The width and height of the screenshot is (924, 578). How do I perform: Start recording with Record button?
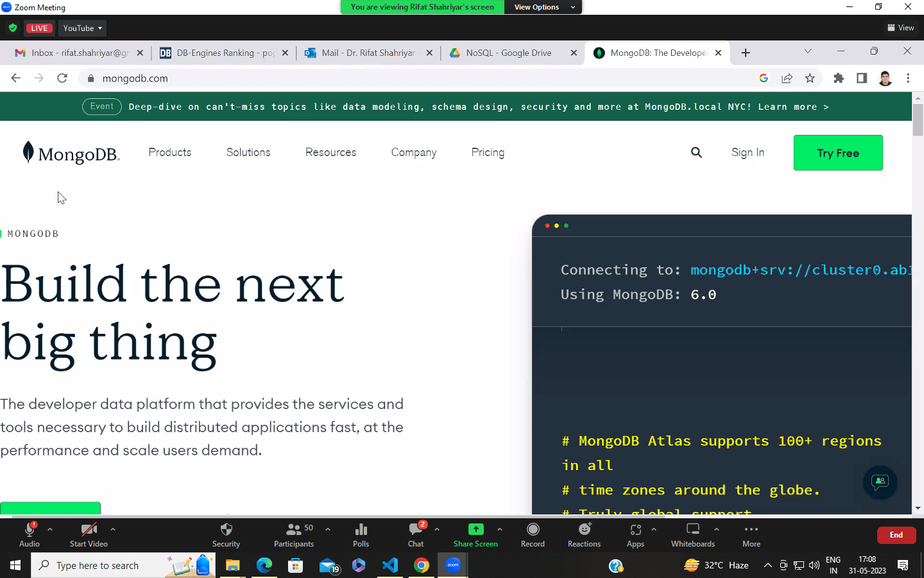533,534
